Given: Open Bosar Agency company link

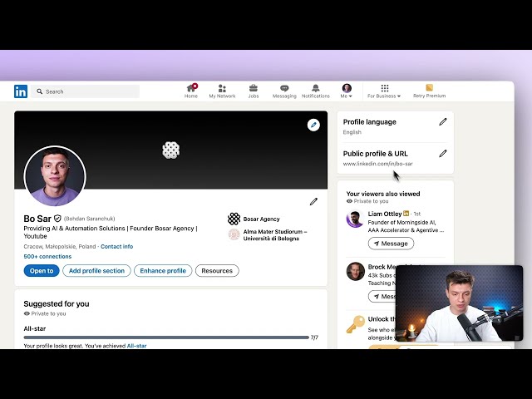Looking at the screenshot, I should click(x=261, y=219).
